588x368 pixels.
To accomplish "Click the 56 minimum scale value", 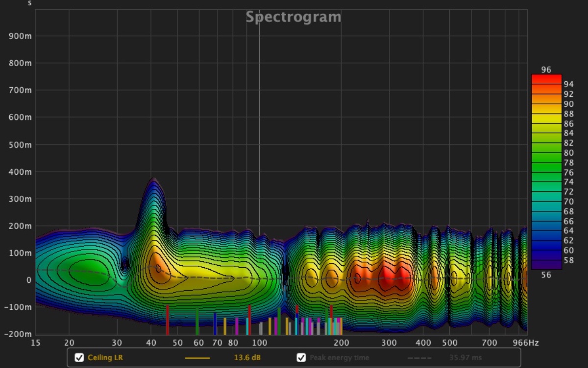I will pos(546,275).
